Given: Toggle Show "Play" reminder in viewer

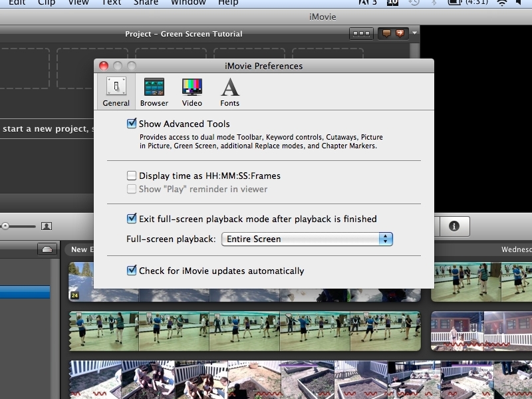Looking at the screenshot, I should tap(132, 189).
